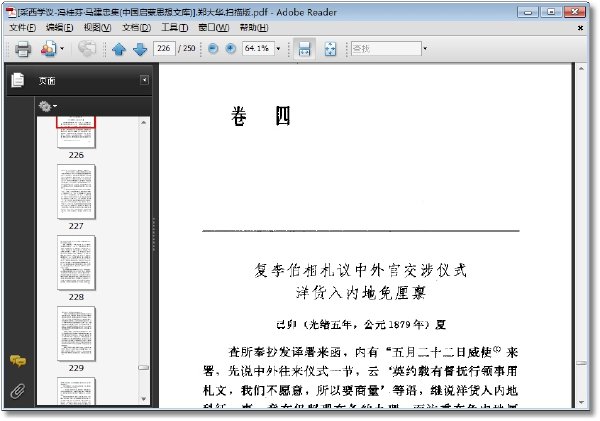Toggle the scrolling page fit-width mode button
Image resolution: width=600 pixels, height=421 pixels.
pos(305,49)
